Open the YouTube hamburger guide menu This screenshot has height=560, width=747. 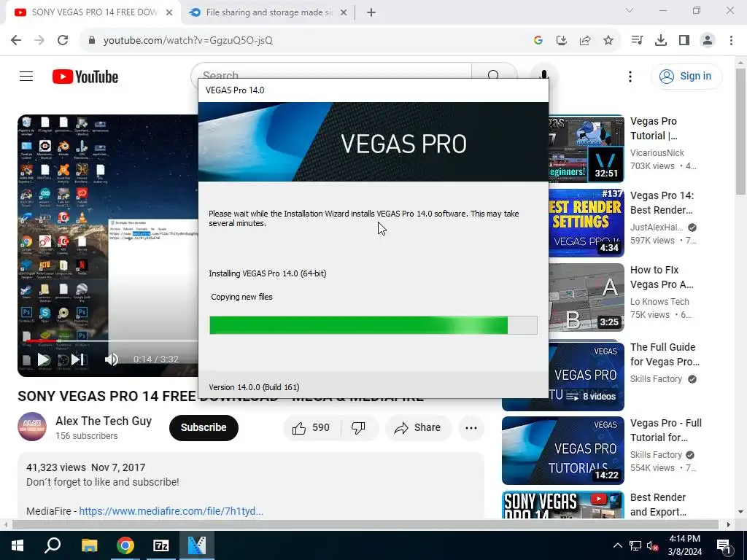coord(26,76)
